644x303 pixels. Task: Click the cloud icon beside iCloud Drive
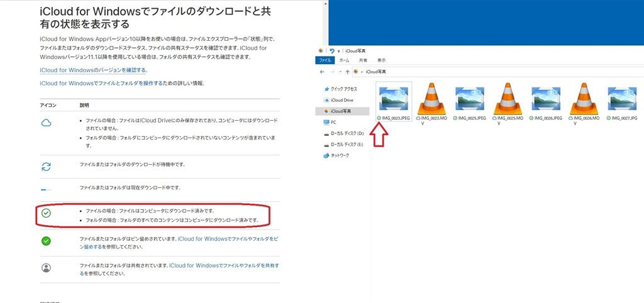click(x=326, y=100)
